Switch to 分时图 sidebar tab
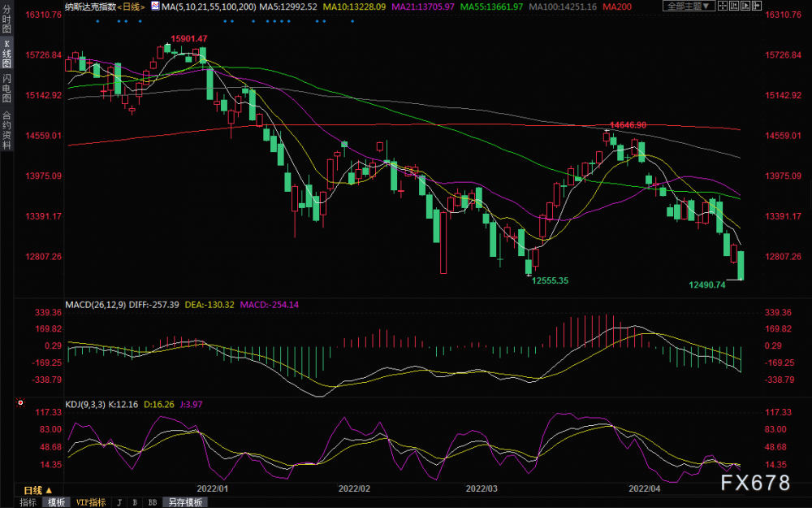The height and width of the screenshot is (508, 812). point(6,20)
